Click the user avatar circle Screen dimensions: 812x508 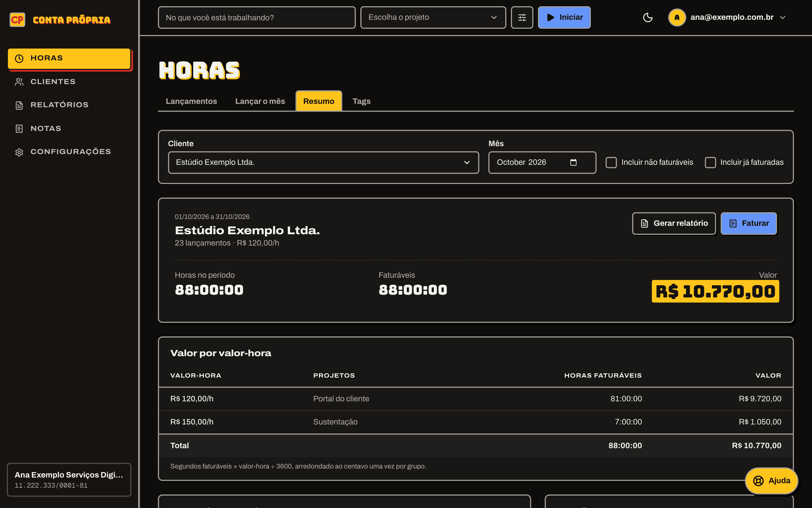677,17
